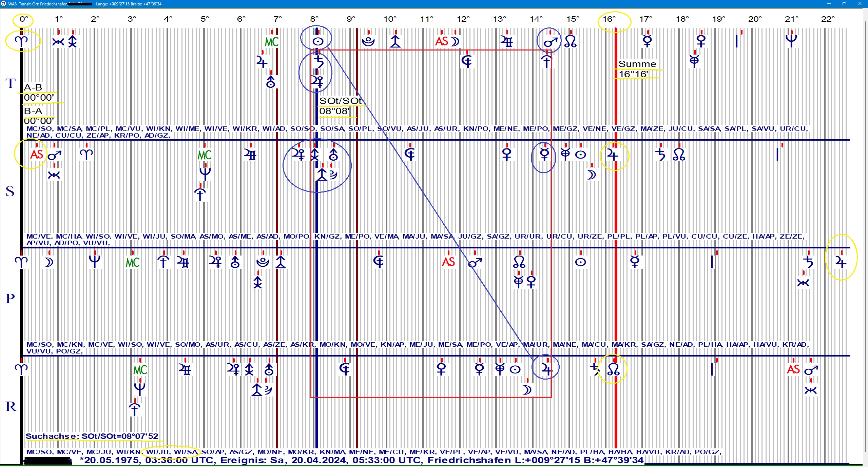Click the Venus glyph in the S row
This screenshot has height=467, width=868.
pyautogui.click(x=507, y=155)
